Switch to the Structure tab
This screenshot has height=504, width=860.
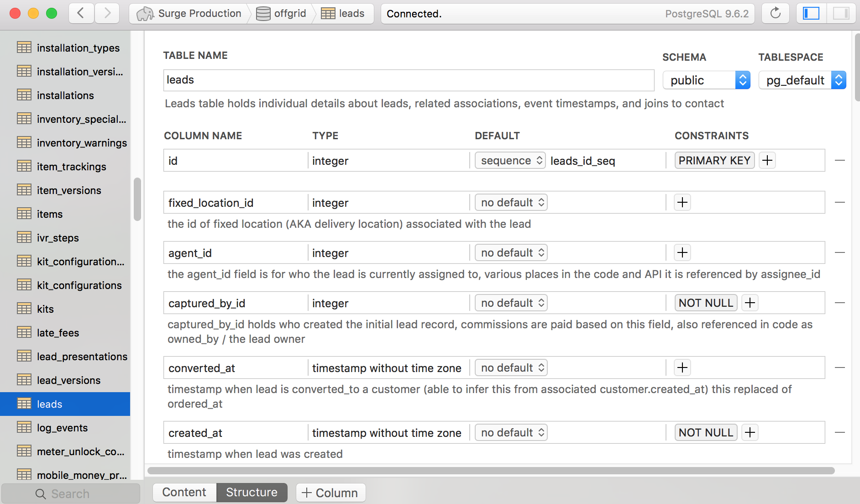[x=252, y=492]
